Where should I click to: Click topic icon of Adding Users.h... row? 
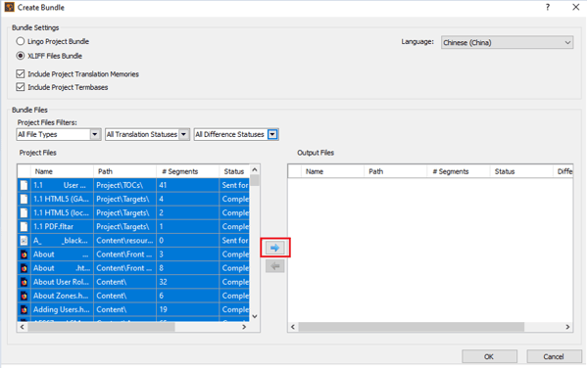pyautogui.click(x=24, y=309)
